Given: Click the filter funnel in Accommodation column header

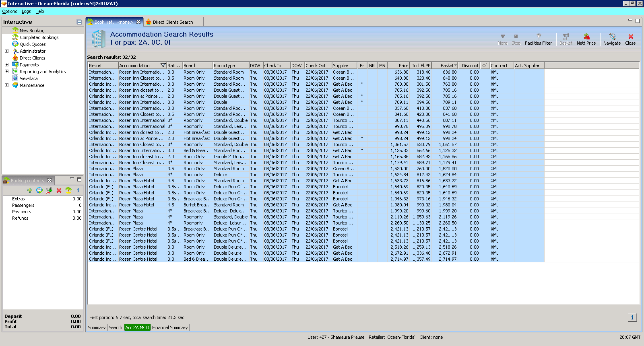Looking at the screenshot, I should pyautogui.click(x=163, y=65).
